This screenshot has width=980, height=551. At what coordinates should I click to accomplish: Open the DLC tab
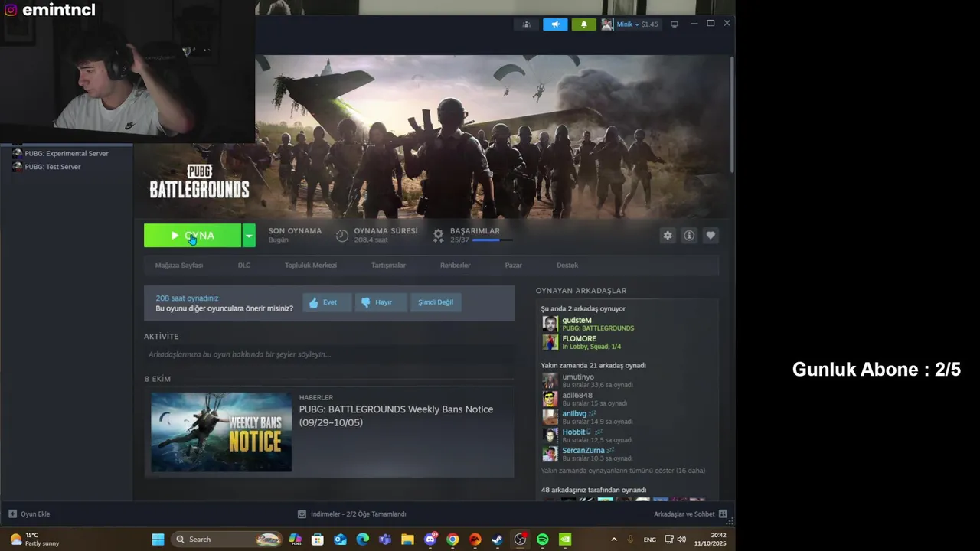point(244,266)
